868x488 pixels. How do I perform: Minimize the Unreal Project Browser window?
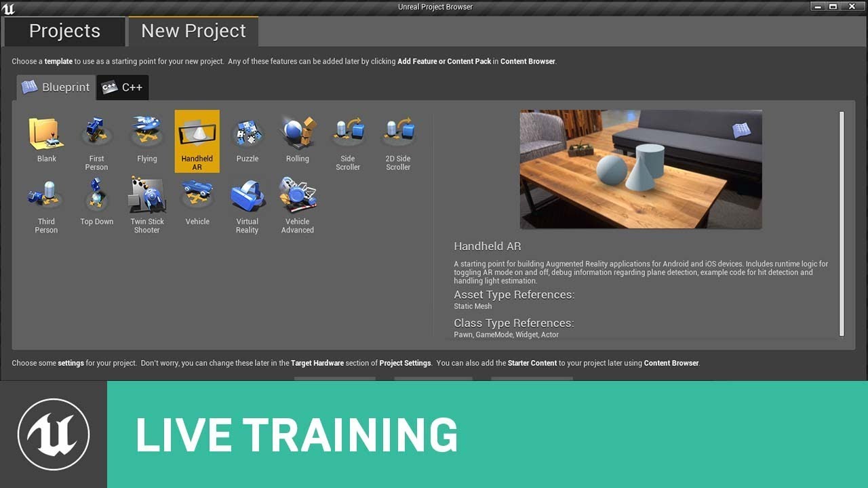(x=818, y=6)
